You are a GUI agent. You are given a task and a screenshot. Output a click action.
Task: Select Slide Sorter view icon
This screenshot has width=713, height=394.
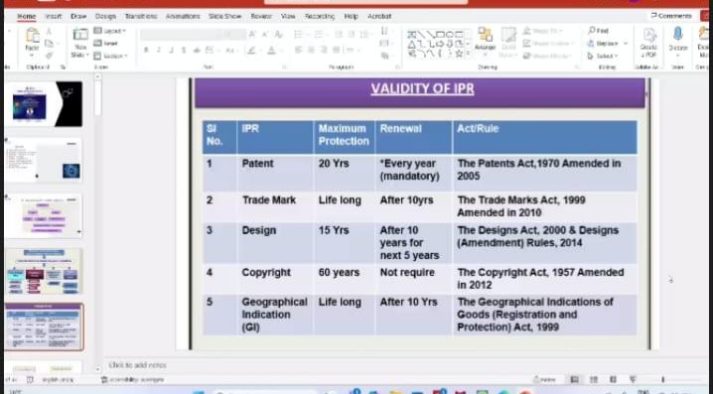pos(593,379)
